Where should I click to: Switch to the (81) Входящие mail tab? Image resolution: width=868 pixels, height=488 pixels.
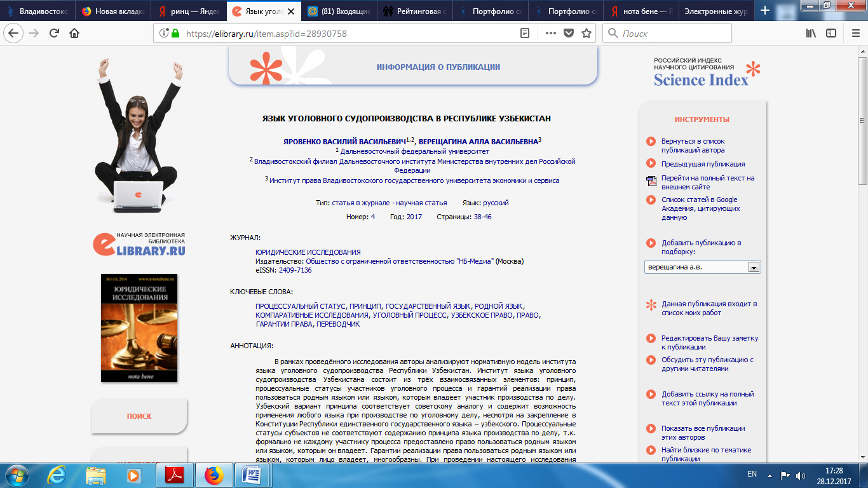pyautogui.click(x=339, y=11)
